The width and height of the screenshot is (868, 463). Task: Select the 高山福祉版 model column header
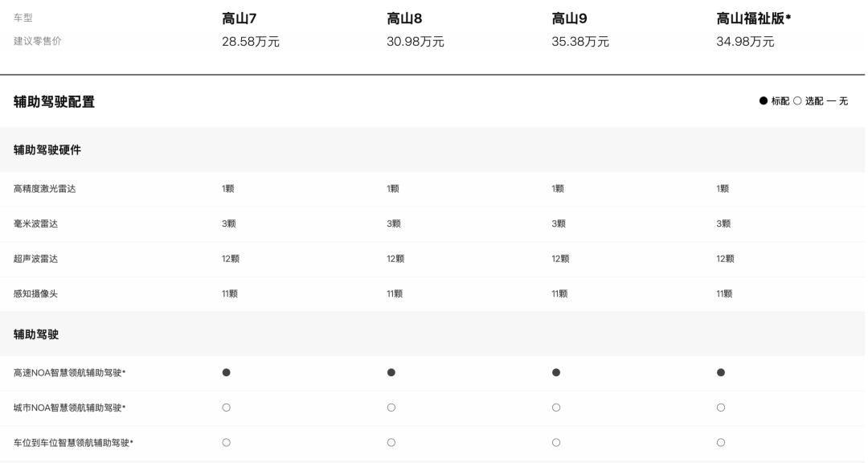click(755, 18)
